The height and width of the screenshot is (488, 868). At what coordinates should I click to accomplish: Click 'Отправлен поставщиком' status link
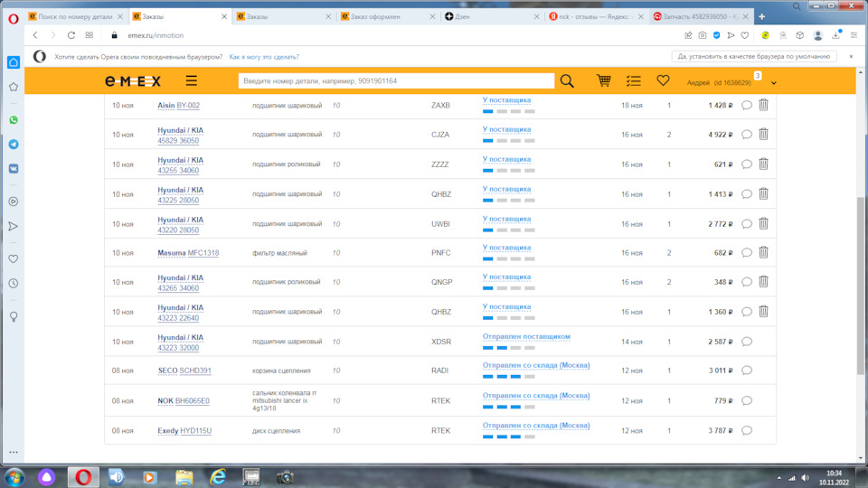[526, 336]
